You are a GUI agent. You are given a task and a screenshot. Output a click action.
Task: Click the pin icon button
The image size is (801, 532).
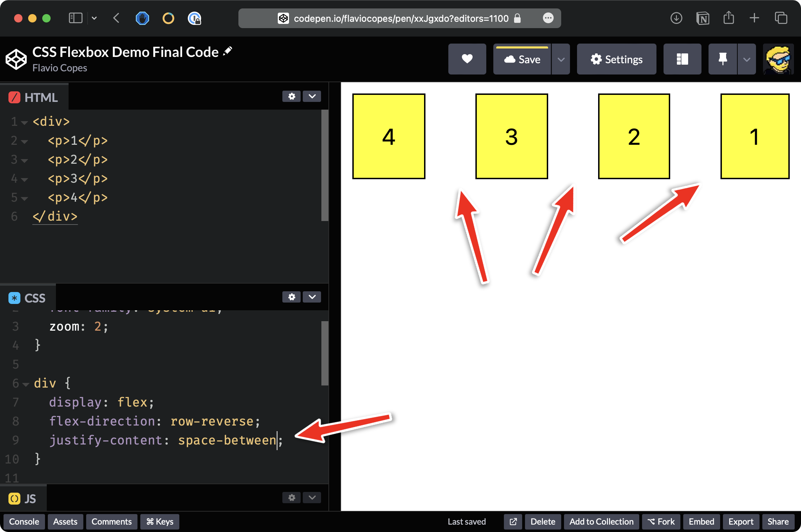pos(723,59)
